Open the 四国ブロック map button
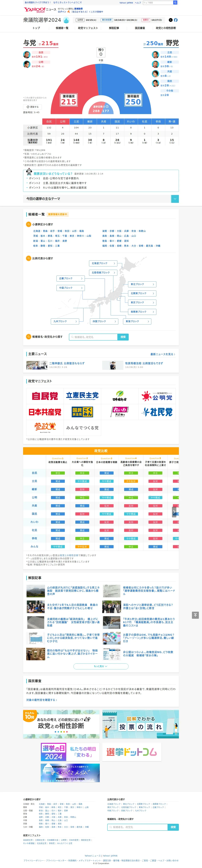Image resolution: width=202 pixels, height=868 pixels. tap(104, 321)
